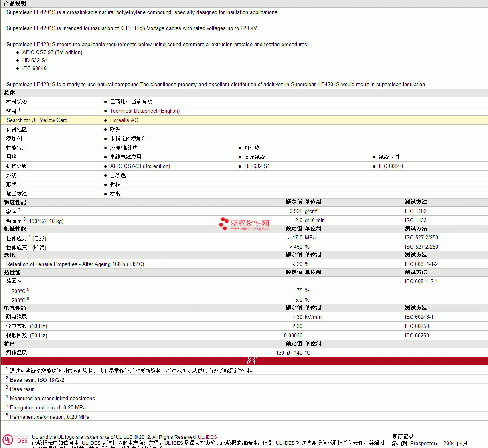This screenshot has width=488, height=448.
Task: Select the 5.0 hot set value
Action: (299, 300)
